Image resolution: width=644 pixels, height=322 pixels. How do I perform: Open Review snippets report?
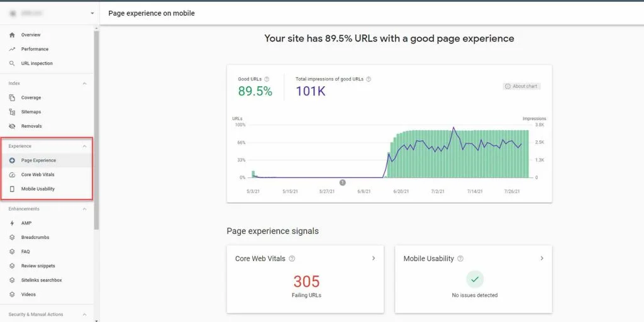[47, 266]
